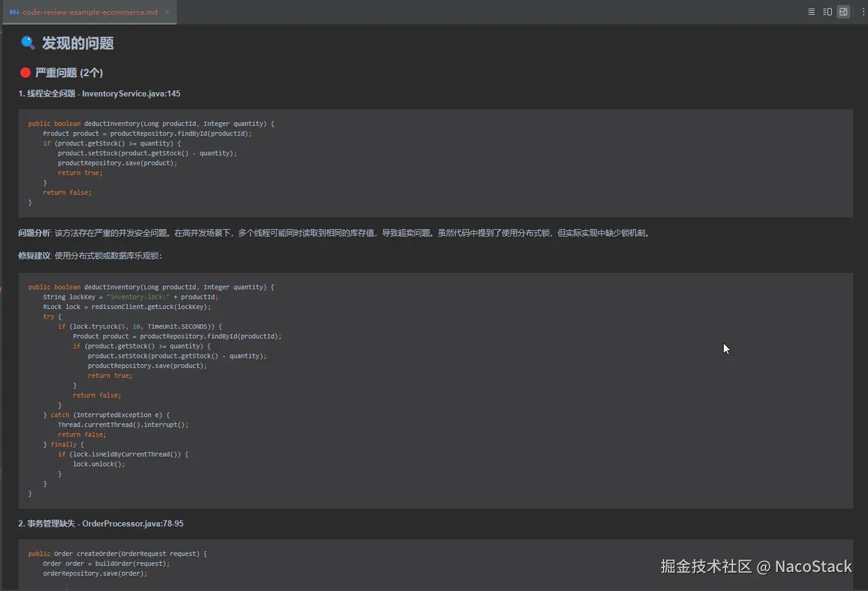Click the lock.isHeldByCurrentThread() code line
The height and width of the screenshot is (591, 868).
pos(123,454)
